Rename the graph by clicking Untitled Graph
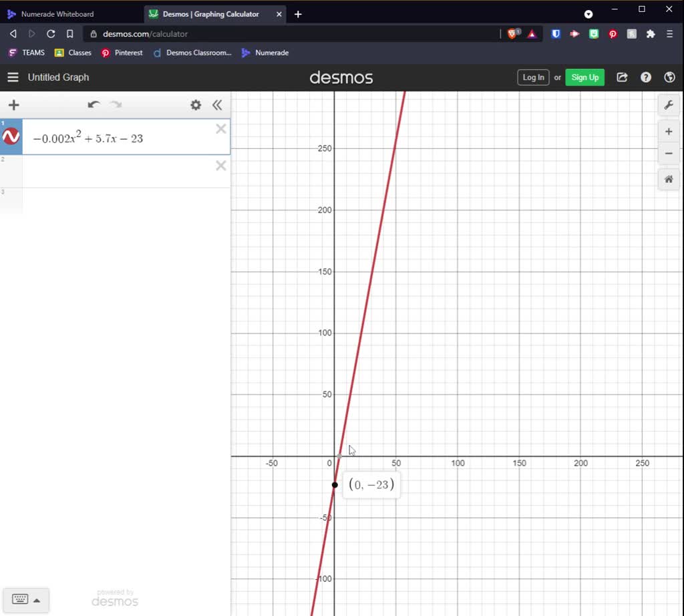Viewport: 684px width, 616px height. (58, 77)
